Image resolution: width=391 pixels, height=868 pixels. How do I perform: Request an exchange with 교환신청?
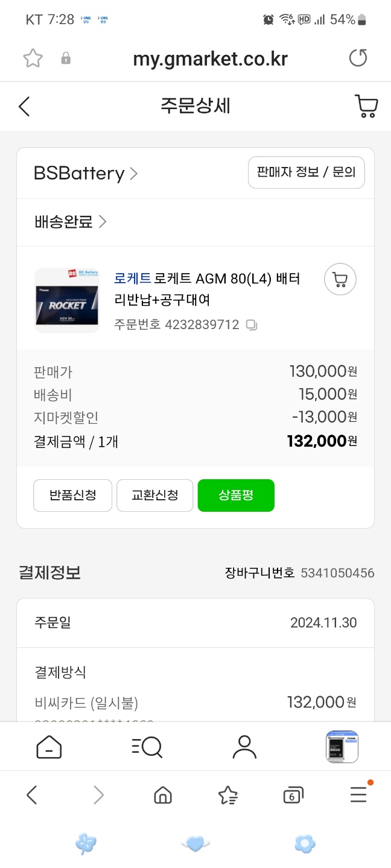click(155, 495)
